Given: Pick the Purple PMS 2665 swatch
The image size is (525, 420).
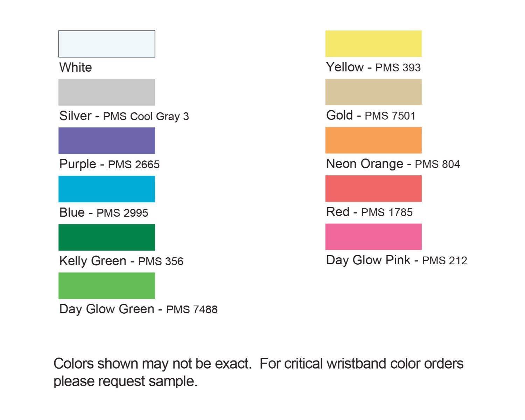Looking at the screenshot, I should click(107, 140).
